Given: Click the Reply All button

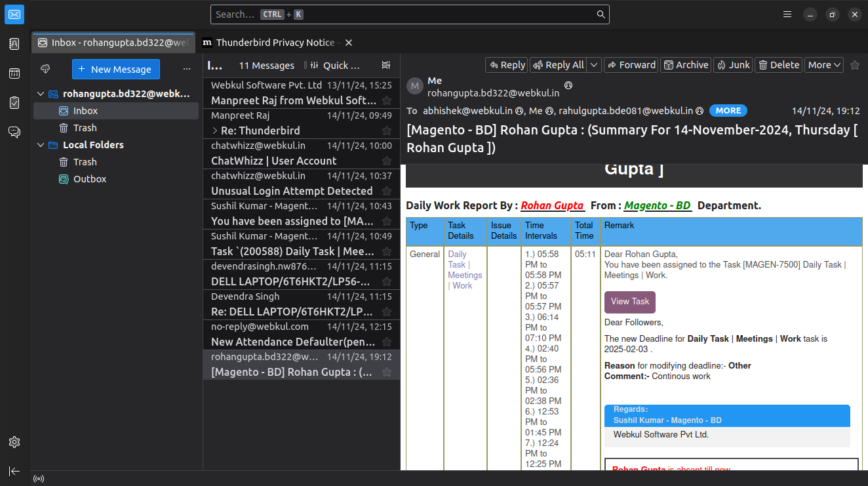Looking at the screenshot, I should [x=559, y=65].
